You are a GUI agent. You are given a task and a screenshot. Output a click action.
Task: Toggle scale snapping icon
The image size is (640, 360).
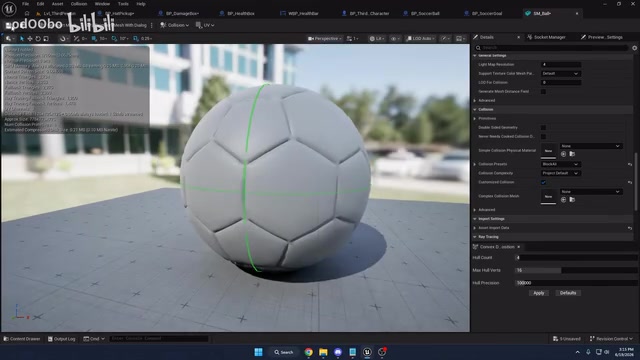[x=136, y=38]
